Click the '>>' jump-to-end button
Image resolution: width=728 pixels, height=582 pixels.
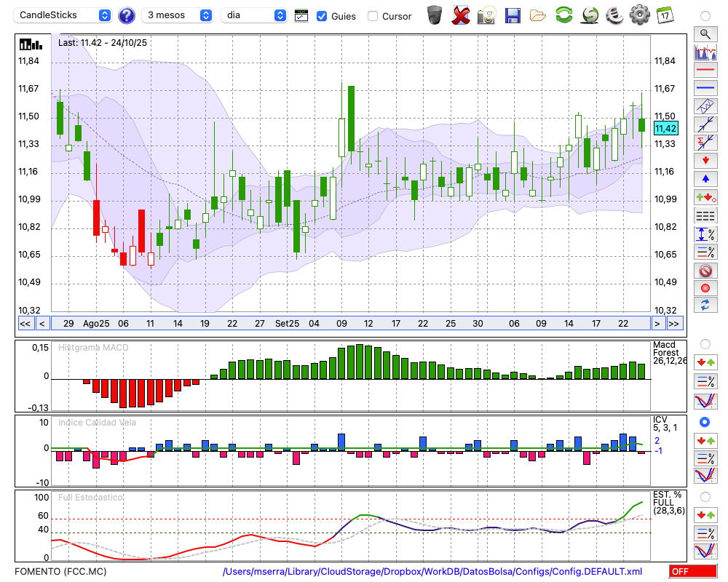point(674,323)
